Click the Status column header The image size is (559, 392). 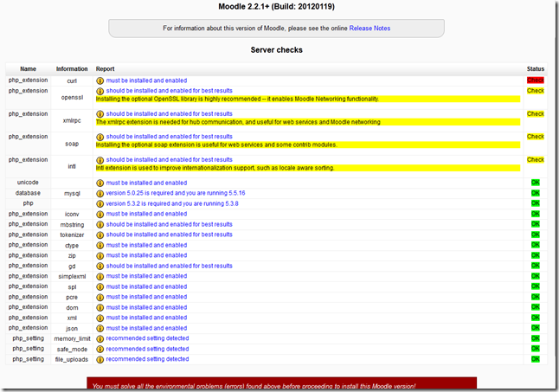(x=535, y=68)
